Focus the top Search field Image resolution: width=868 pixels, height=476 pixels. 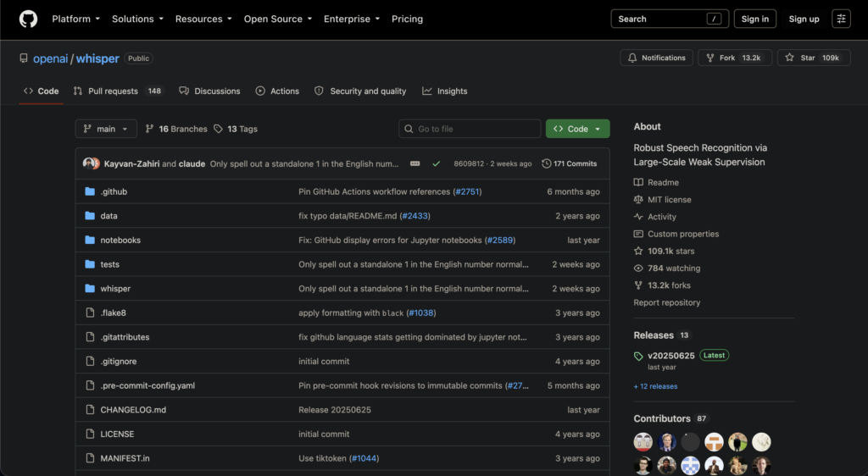point(670,19)
